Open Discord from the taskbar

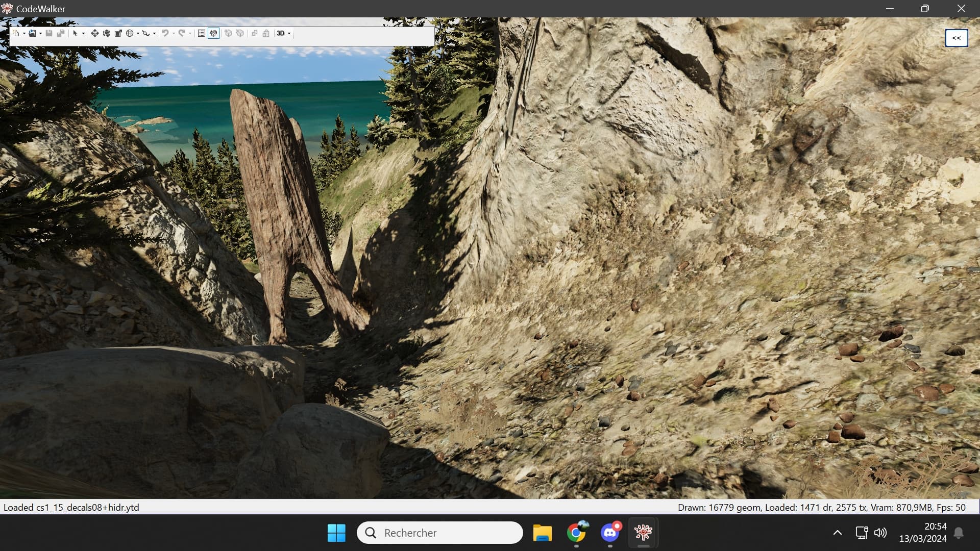tap(609, 532)
